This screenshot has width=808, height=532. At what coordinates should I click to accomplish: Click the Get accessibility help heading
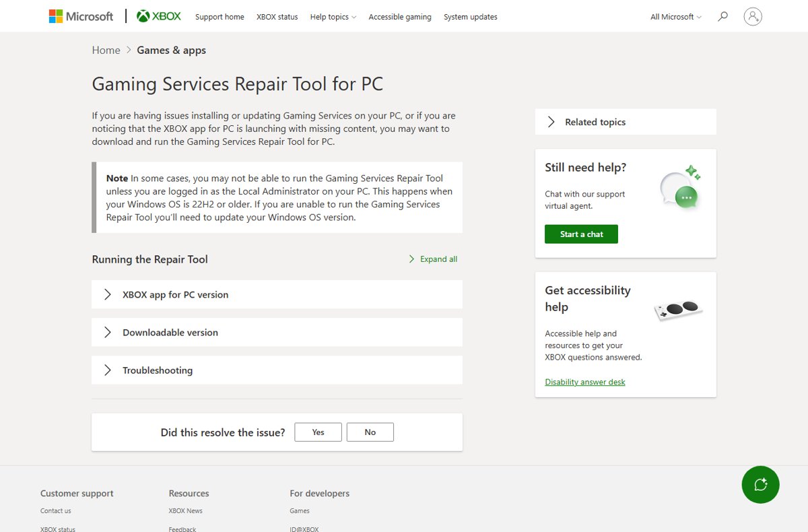(x=588, y=298)
